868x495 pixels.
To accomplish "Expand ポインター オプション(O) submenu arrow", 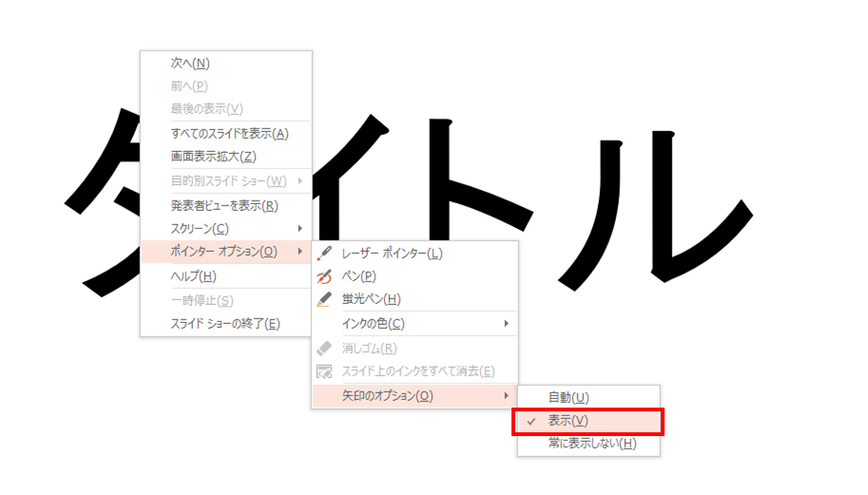I will [x=300, y=252].
